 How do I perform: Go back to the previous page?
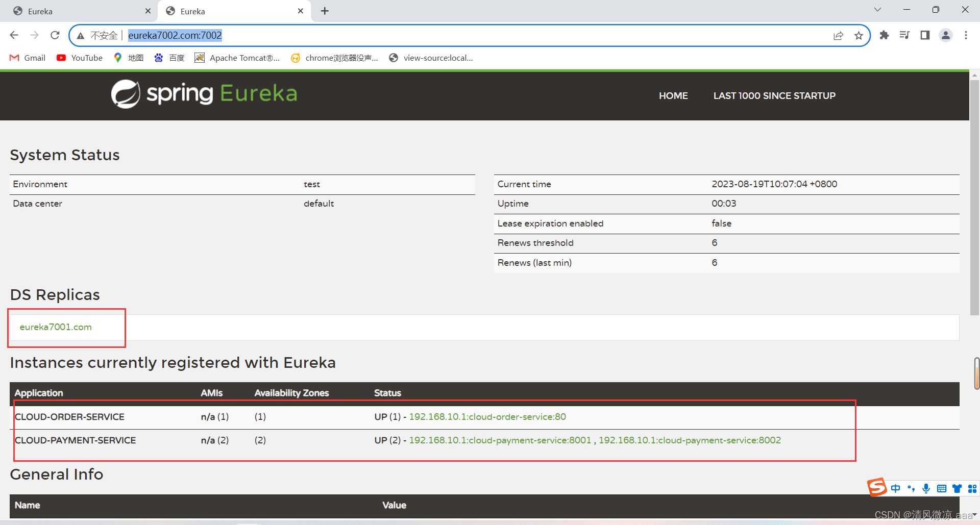[14, 35]
